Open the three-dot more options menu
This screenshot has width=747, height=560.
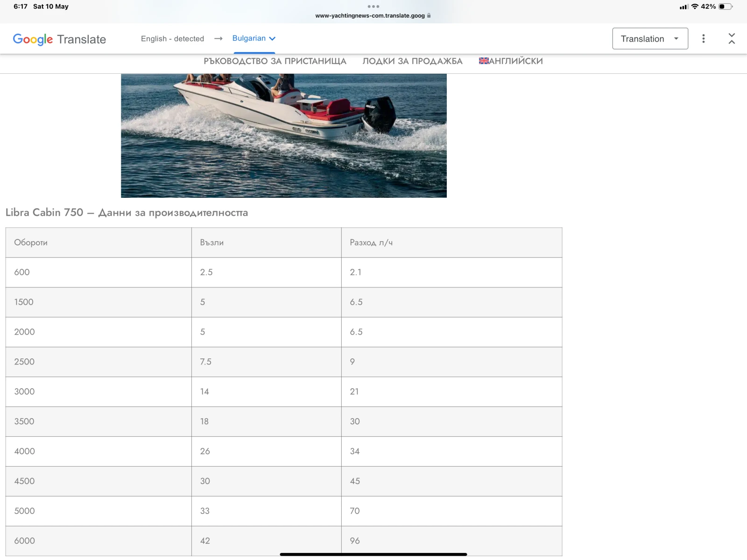coord(703,39)
